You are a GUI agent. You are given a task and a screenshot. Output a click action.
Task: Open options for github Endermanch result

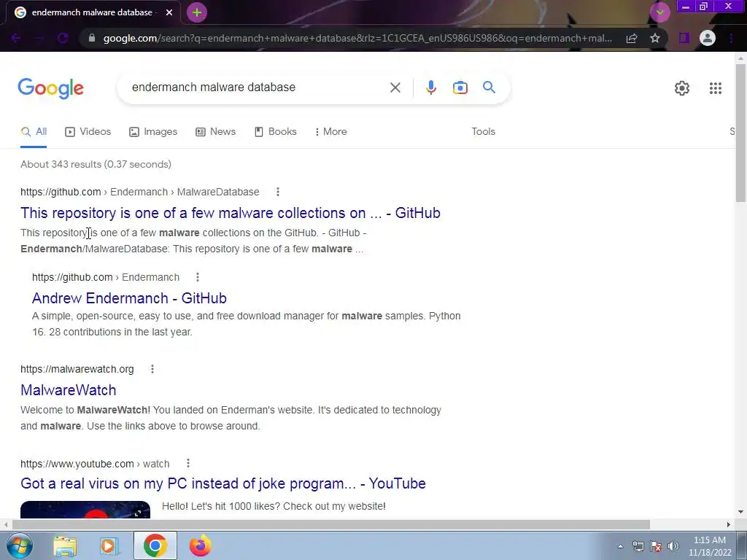[x=198, y=277]
